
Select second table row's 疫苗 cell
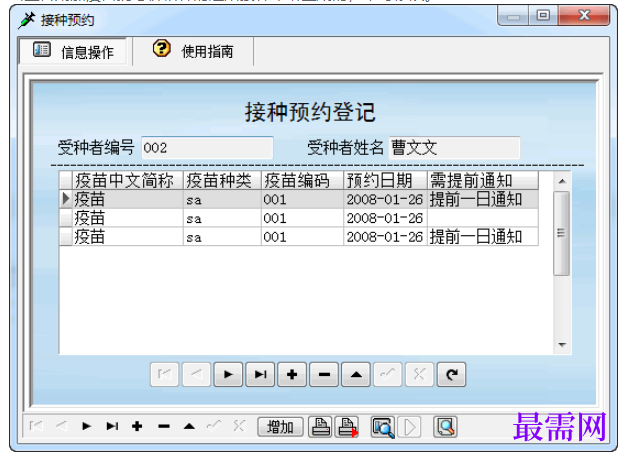pyautogui.click(x=128, y=218)
